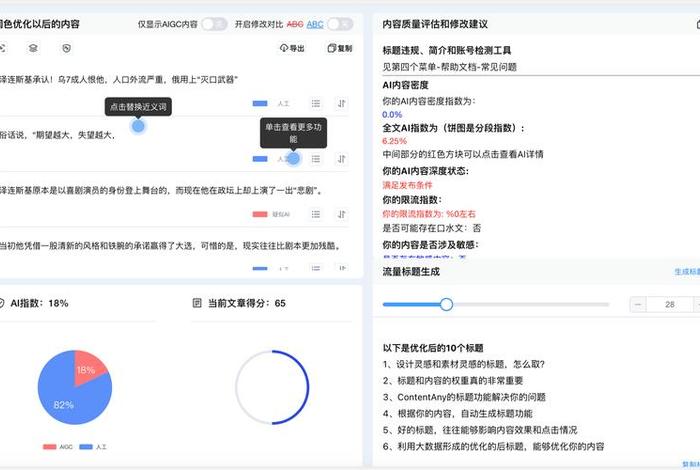This screenshot has width=700, height=470.
Task: Enable the 仅显示AIGC内容 switch
Action: (214, 24)
